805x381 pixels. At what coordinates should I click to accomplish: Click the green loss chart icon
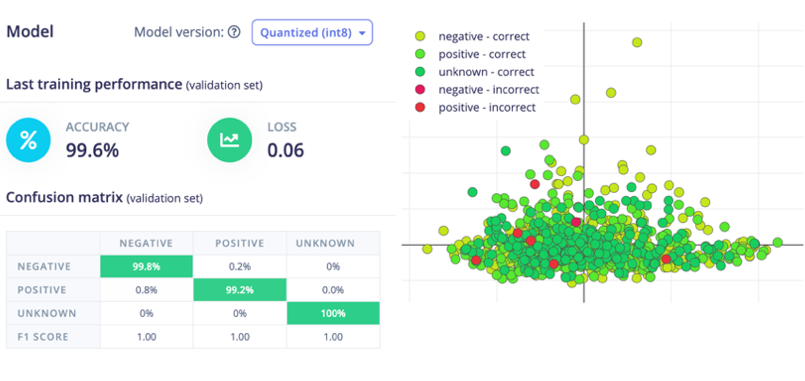pyautogui.click(x=229, y=140)
